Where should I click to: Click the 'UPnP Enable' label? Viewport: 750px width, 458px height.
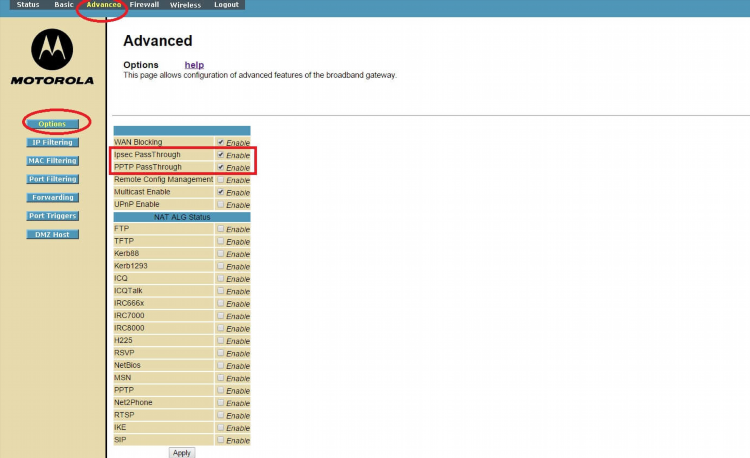click(137, 204)
